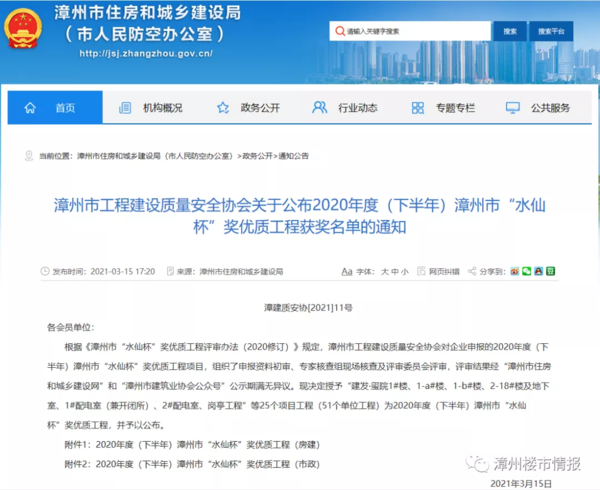Click the location pin breadcrumb icon

(30, 156)
